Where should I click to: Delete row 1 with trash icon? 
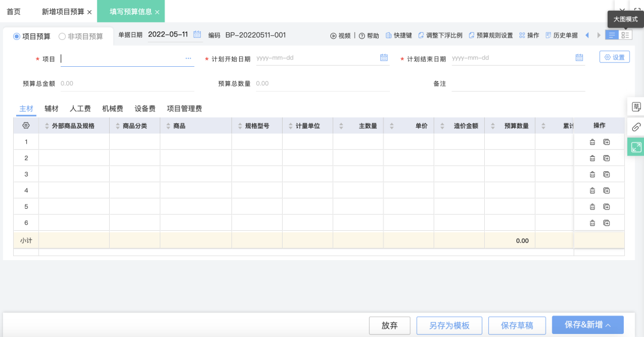(x=592, y=142)
